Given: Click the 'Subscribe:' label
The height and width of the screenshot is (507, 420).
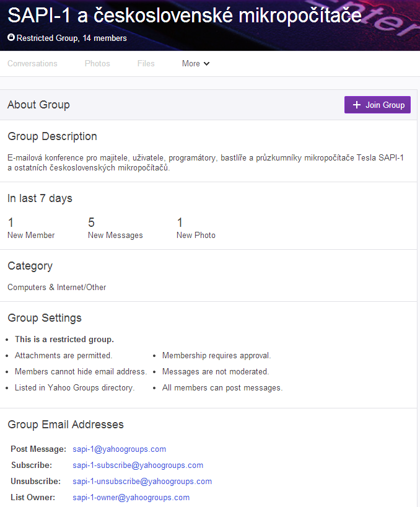Looking at the screenshot, I should point(32,465).
